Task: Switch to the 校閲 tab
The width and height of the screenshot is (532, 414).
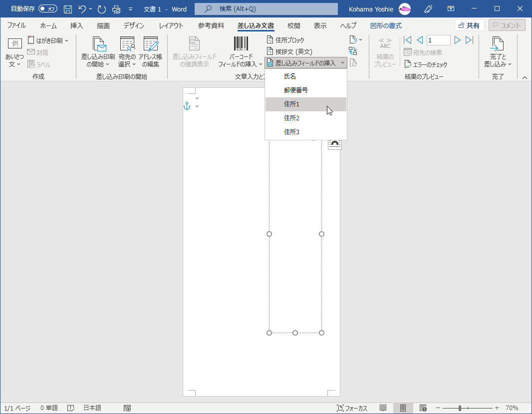Action: (293, 25)
